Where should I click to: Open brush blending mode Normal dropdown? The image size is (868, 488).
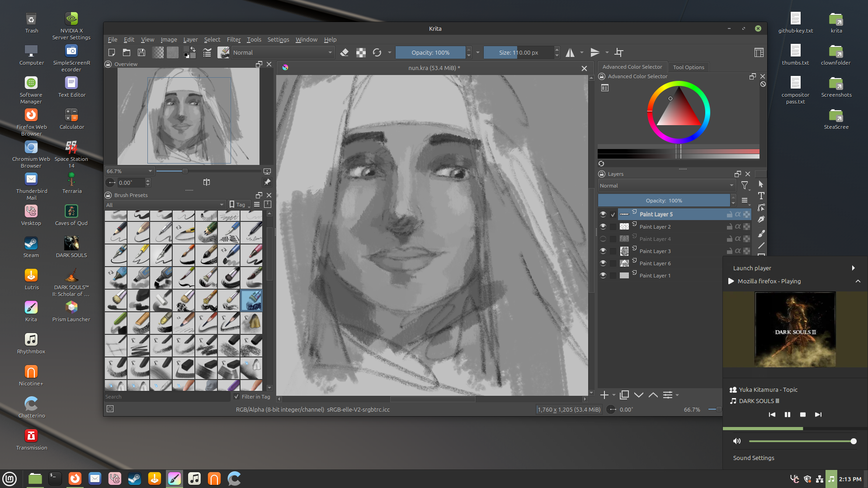click(283, 52)
